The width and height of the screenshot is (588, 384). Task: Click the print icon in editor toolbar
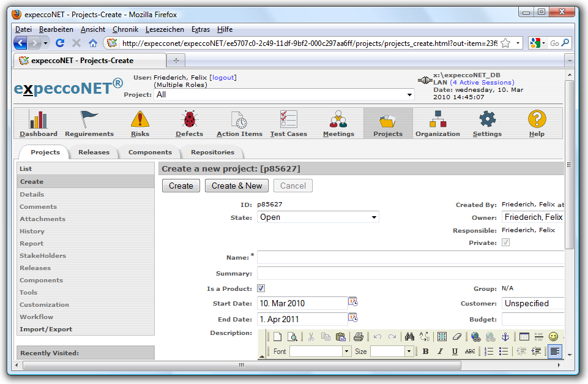pyautogui.click(x=359, y=336)
